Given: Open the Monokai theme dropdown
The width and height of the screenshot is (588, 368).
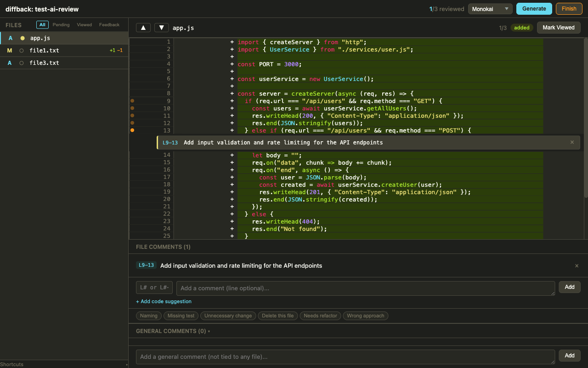Looking at the screenshot, I should pyautogui.click(x=490, y=9).
